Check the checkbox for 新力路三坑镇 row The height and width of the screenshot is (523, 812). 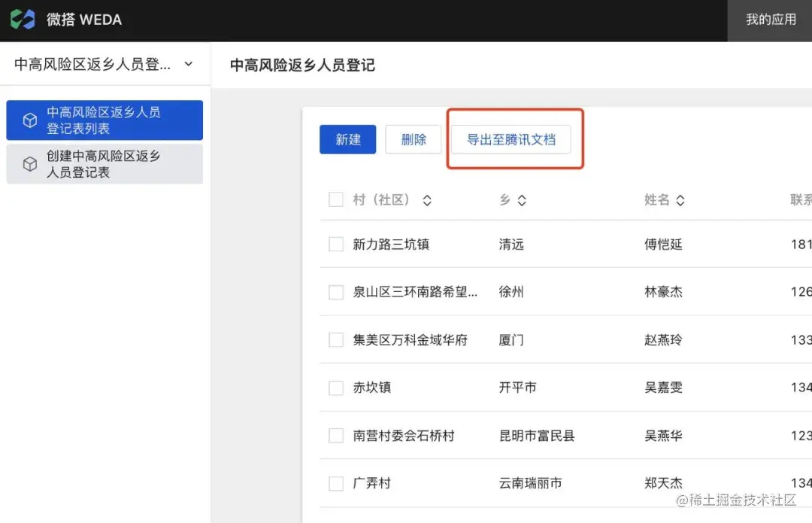click(335, 244)
